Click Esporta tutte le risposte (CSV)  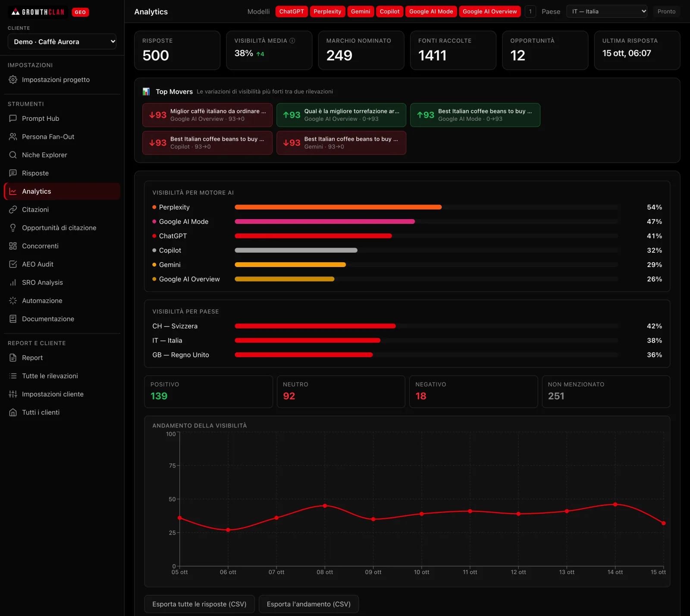199,604
